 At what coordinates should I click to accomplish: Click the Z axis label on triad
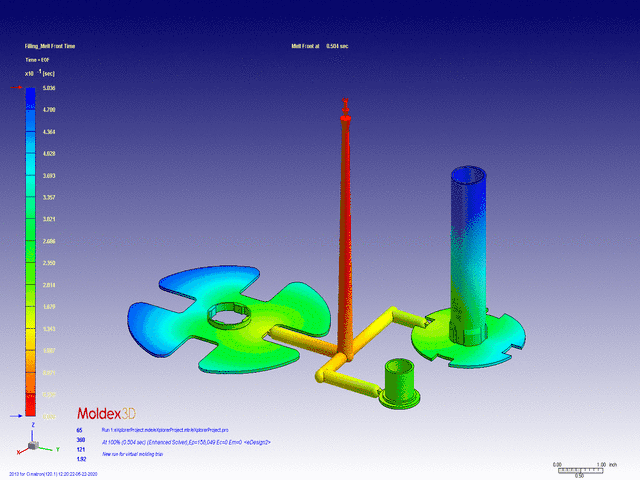coord(33,425)
